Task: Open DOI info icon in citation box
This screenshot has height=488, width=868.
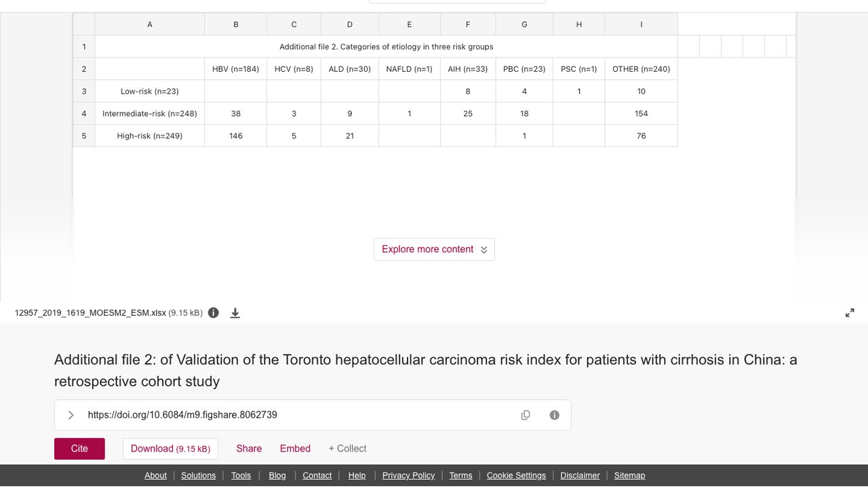Action: click(555, 415)
